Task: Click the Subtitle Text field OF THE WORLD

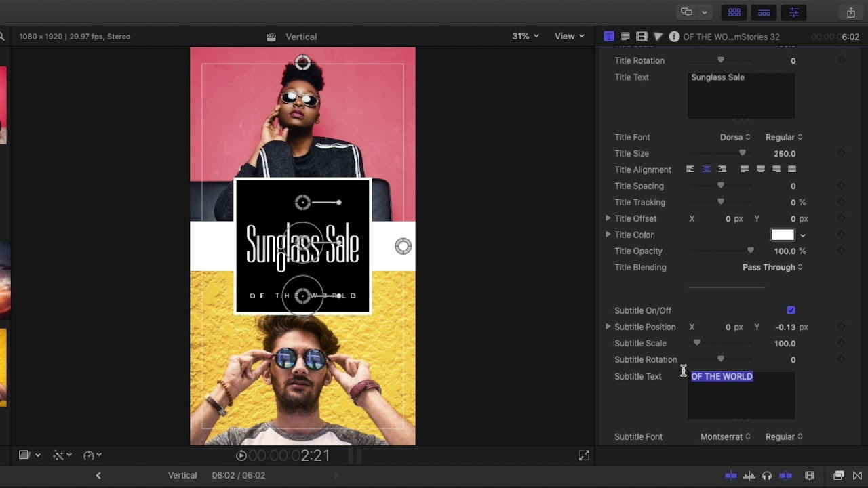Action: (741, 395)
